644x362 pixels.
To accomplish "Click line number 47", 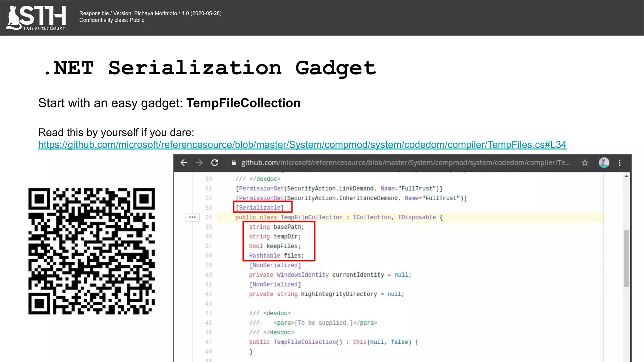I will click(x=208, y=342).
